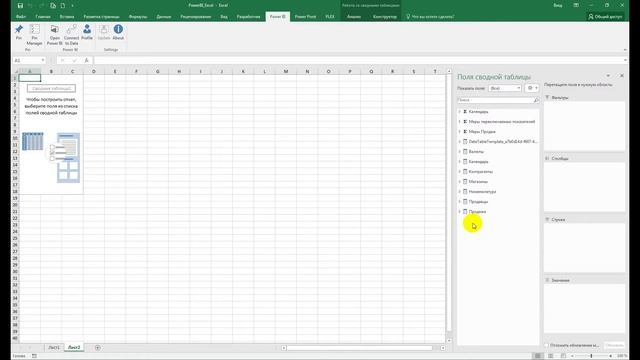Click the horizontal scrollbar below the grid
Screen dimensions: 640x360
(359, 348)
